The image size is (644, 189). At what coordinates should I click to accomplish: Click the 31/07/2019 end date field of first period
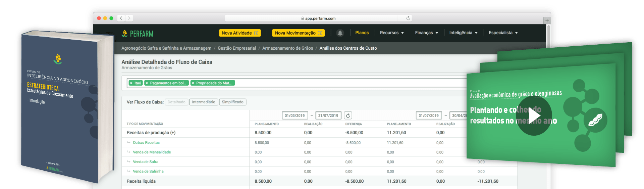click(x=328, y=115)
